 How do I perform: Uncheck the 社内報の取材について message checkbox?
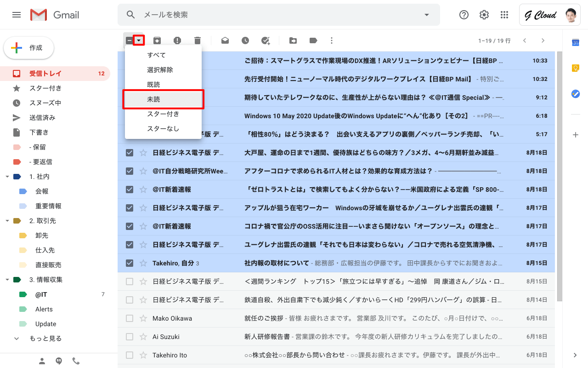coord(130,263)
